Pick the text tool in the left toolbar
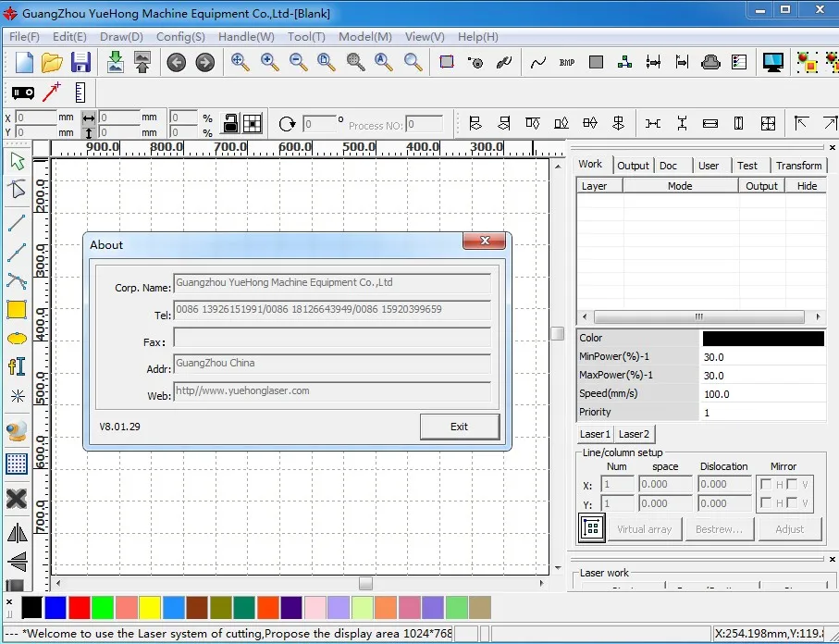Image resolution: width=839 pixels, height=644 pixels. 16,366
